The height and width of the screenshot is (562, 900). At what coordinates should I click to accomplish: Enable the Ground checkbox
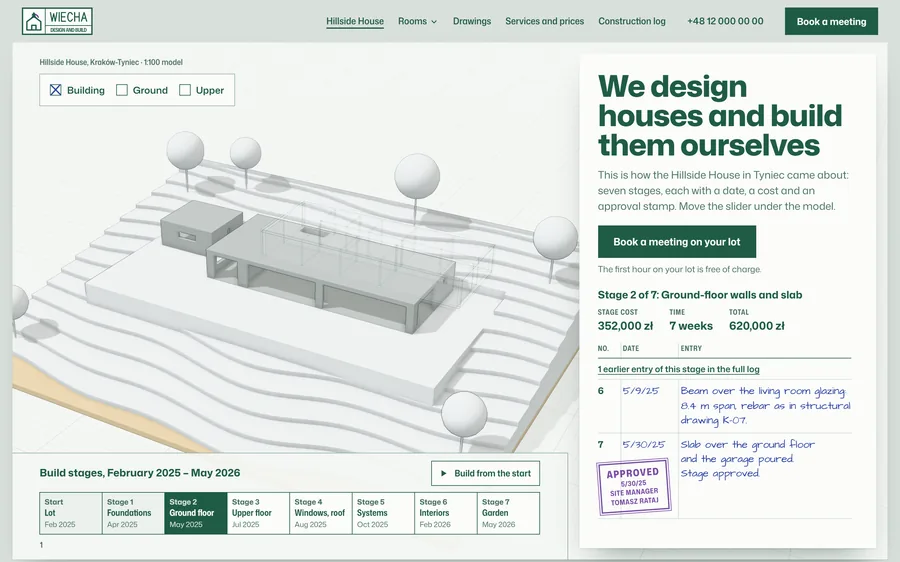click(x=122, y=90)
